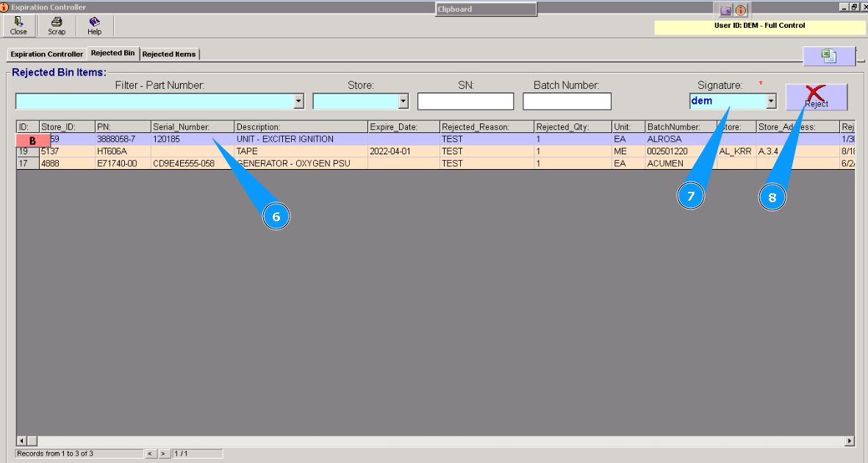Click the Store_ID cell 4888
Image resolution: width=868 pixels, height=463 pixels.
click(67, 163)
